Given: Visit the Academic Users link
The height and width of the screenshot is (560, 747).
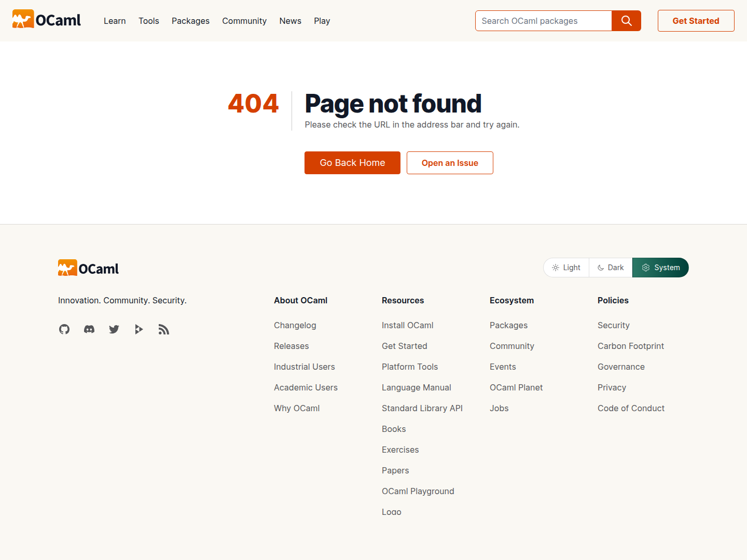Looking at the screenshot, I should (x=306, y=387).
